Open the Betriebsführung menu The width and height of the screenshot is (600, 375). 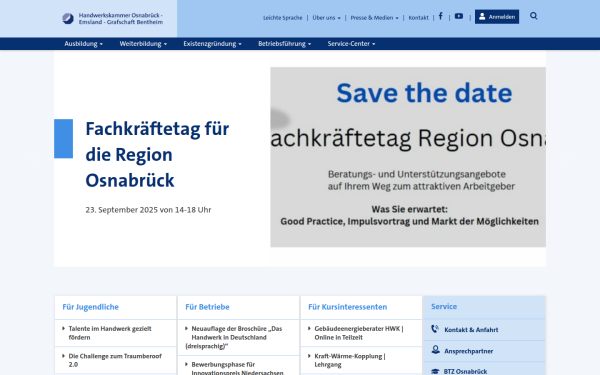[x=284, y=44]
